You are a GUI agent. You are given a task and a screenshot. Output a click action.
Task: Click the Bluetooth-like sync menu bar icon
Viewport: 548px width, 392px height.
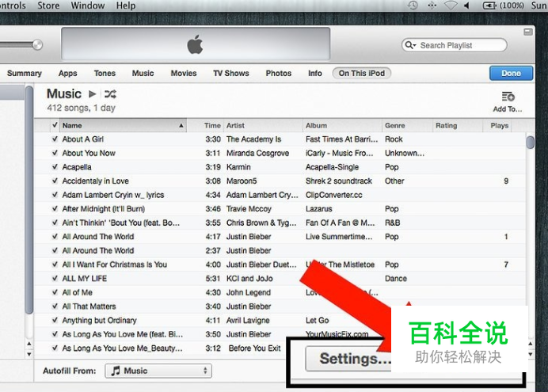(432, 6)
